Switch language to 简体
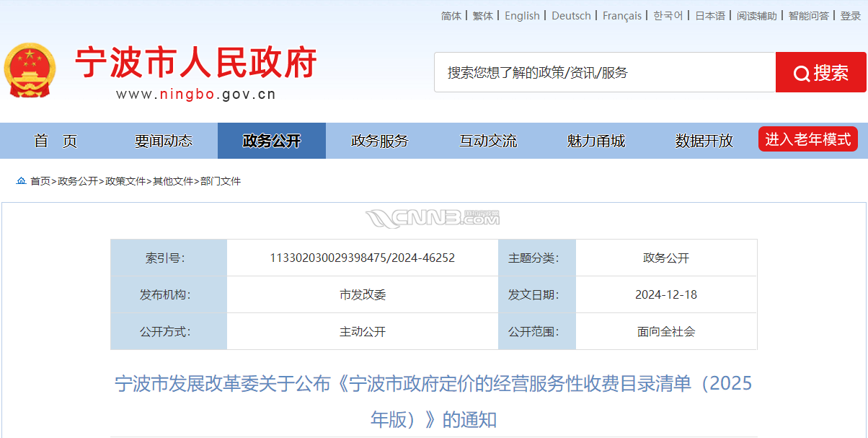The height and width of the screenshot is (438, 868). (451, 16)
